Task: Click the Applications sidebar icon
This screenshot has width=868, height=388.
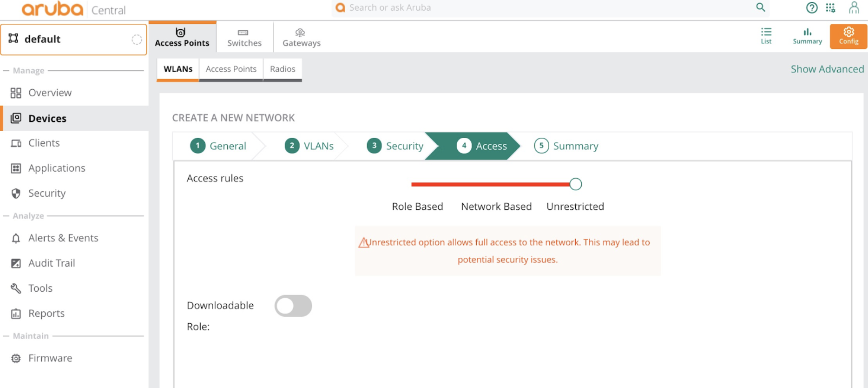Action: click(x=16, y=168)
